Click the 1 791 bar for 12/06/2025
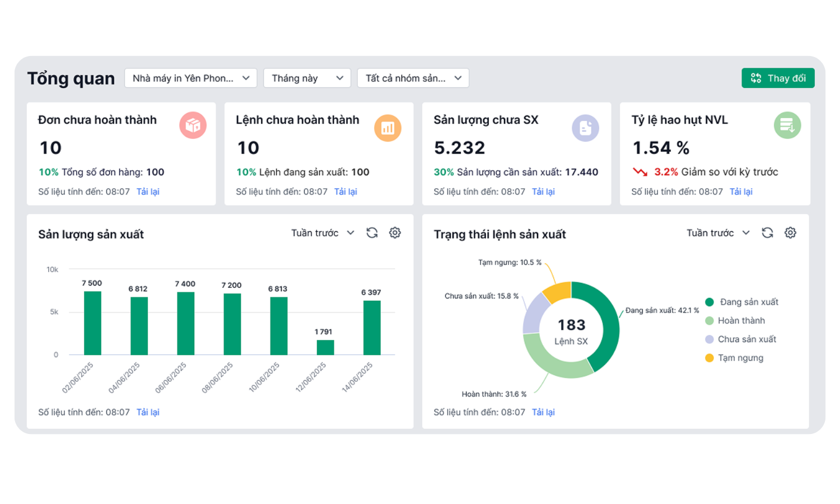The width and height of the screenshot is (840, 504). (x=325, y=347)
